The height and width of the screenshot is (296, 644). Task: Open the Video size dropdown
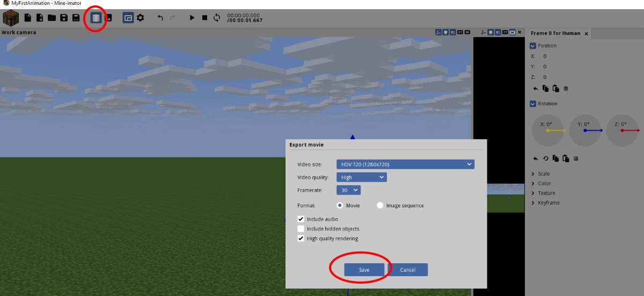click(x=405, y=164)
